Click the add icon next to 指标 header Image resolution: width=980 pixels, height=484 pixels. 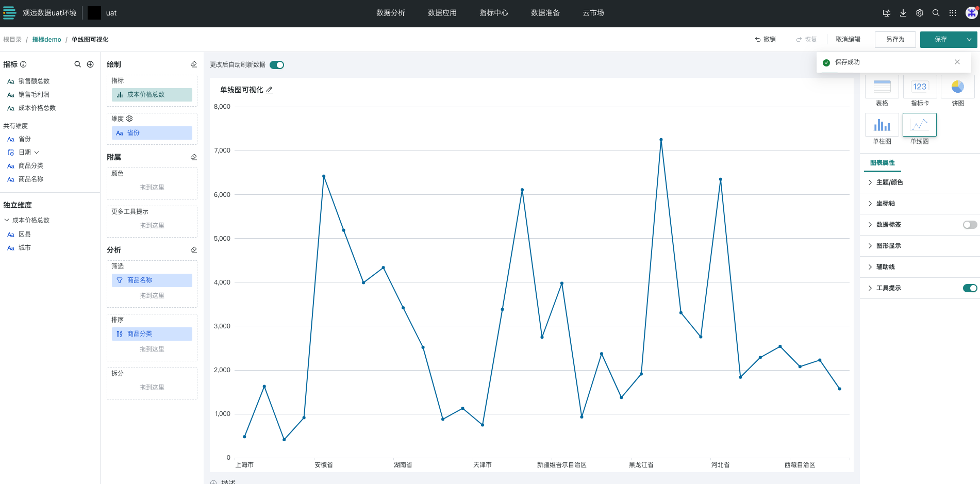coord(90,64)
